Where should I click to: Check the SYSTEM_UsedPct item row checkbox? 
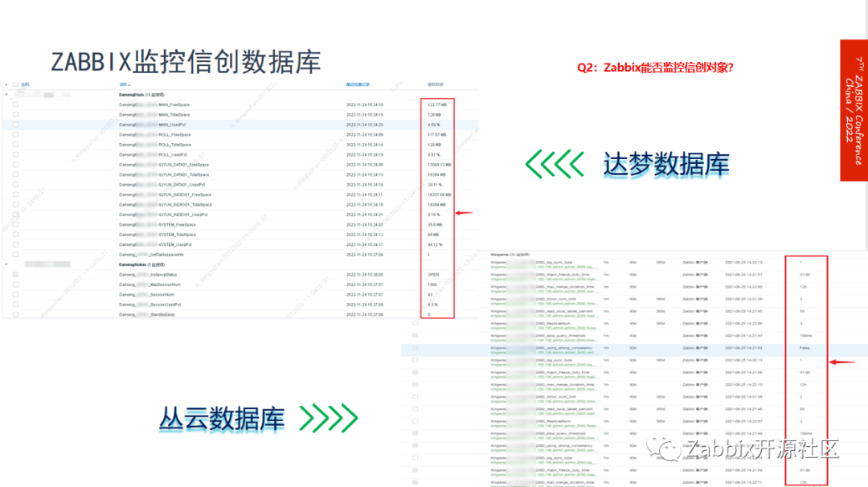click(x=15, y=244)
